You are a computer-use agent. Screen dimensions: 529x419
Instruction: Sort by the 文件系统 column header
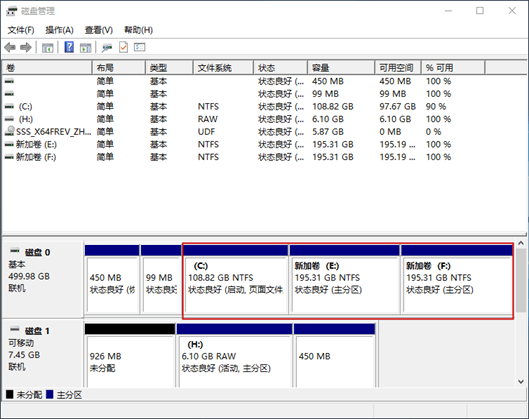(223, 68)
